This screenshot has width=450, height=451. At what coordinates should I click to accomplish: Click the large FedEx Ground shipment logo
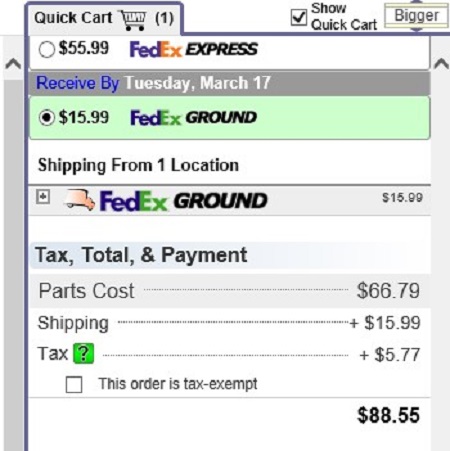(x=183, y=201)
